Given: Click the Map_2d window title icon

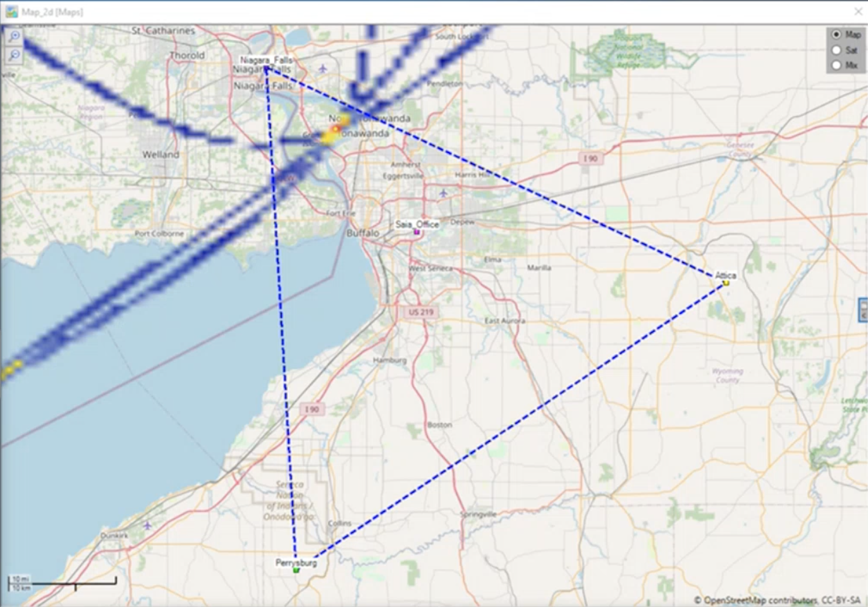Looking at the screenshot, I should [11, 12].
